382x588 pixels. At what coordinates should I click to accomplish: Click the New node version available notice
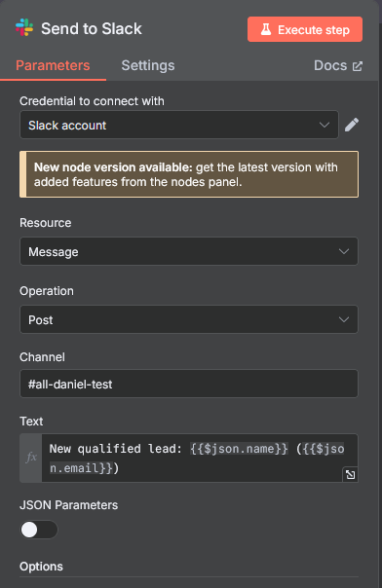[x=189, y=174]
